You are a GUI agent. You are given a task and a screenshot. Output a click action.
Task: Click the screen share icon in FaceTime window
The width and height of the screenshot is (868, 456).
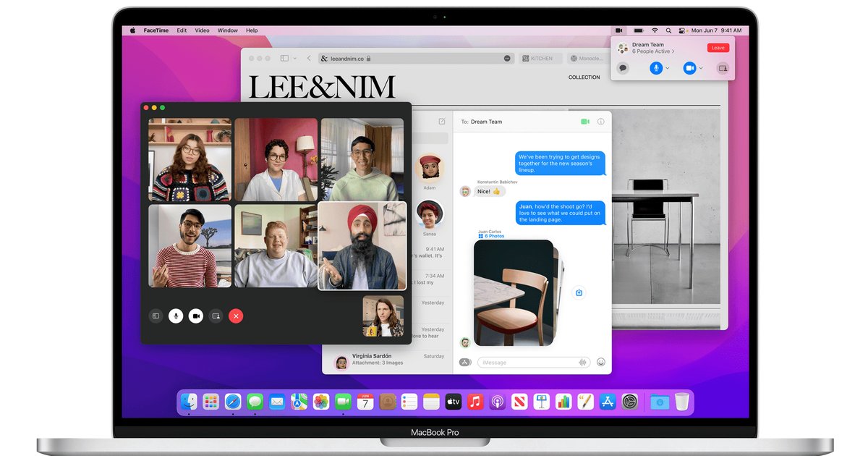click(x=216, y=316)
